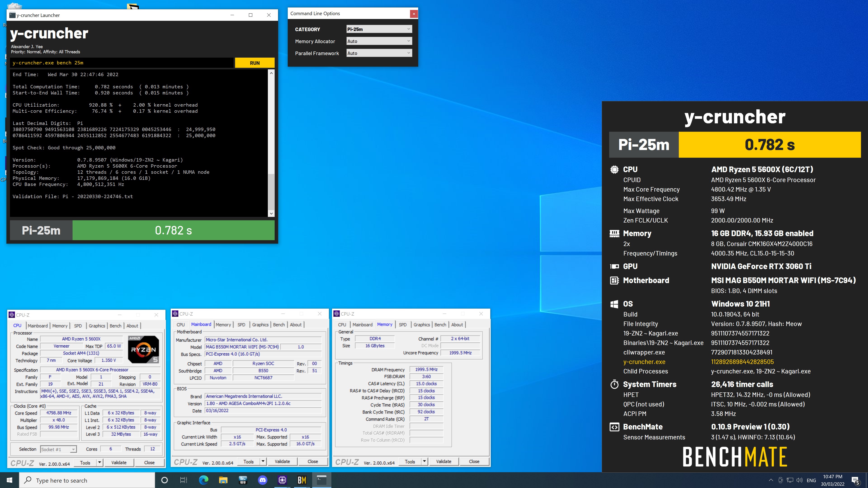This screenshot has height=488, width=868.
Task: Click 'Validation File: Pi - 20220330-224746.txt' line
Action: coord(73,196)
